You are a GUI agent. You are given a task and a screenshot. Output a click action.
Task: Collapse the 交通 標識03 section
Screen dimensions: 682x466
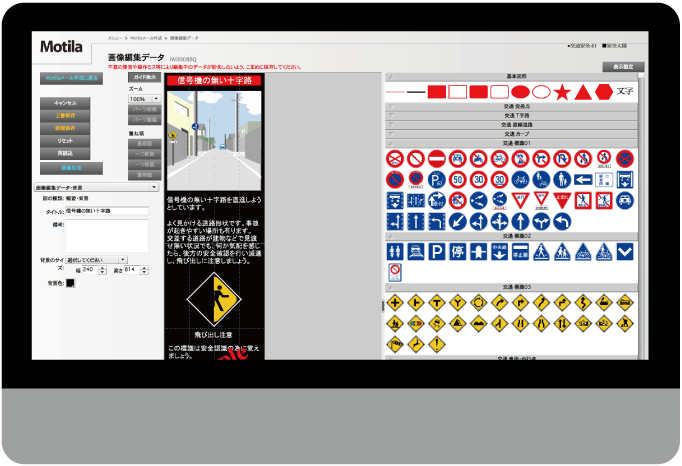[x=511, y=287]
